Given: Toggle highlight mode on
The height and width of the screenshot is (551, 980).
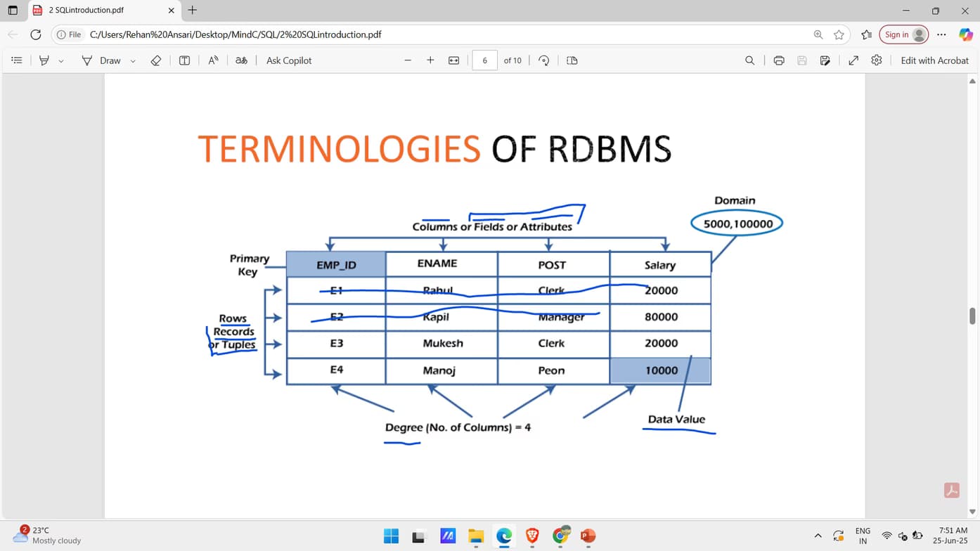Looking at the screenshot, I should pyautogui.click(x=44, y=60).
